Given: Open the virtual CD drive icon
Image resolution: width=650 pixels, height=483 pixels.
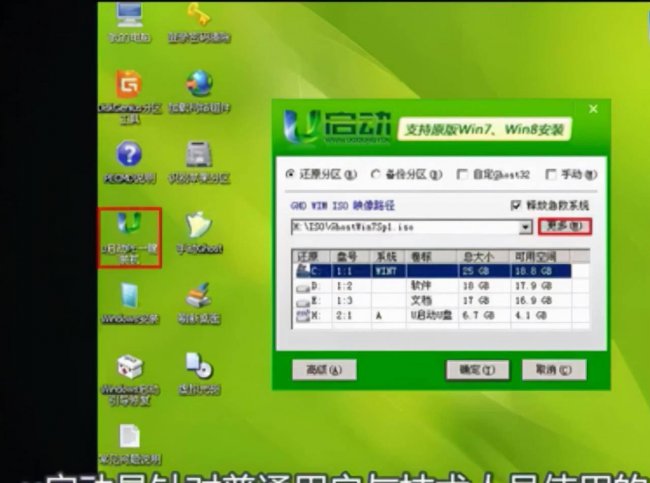Looking at the screenshot, I should [x=199, y=373].
